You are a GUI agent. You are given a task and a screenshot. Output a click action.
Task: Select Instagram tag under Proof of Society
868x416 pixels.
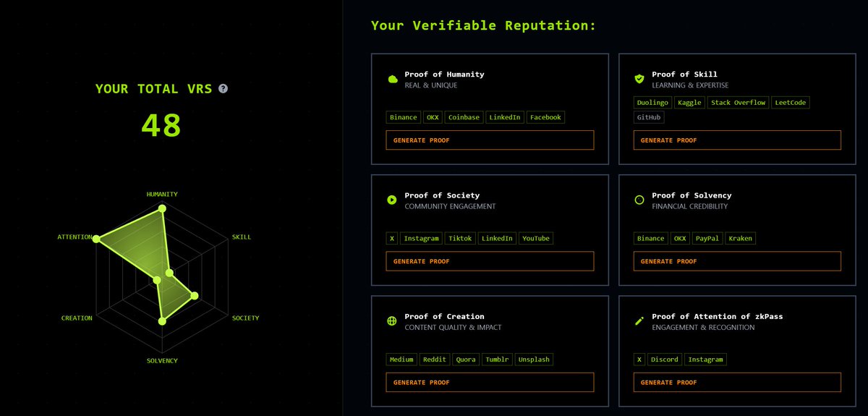[x=421, y=238]
